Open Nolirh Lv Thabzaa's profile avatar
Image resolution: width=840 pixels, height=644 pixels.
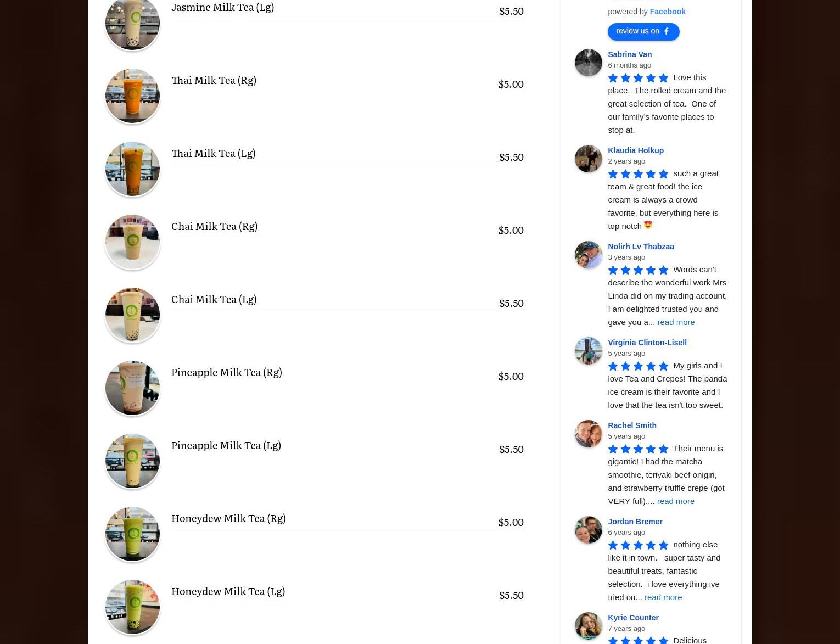[588, 255]
